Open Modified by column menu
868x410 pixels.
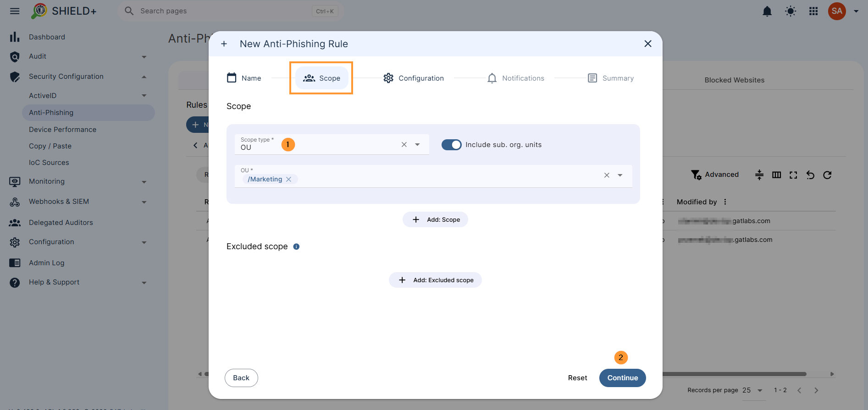(x=725, y=202)
